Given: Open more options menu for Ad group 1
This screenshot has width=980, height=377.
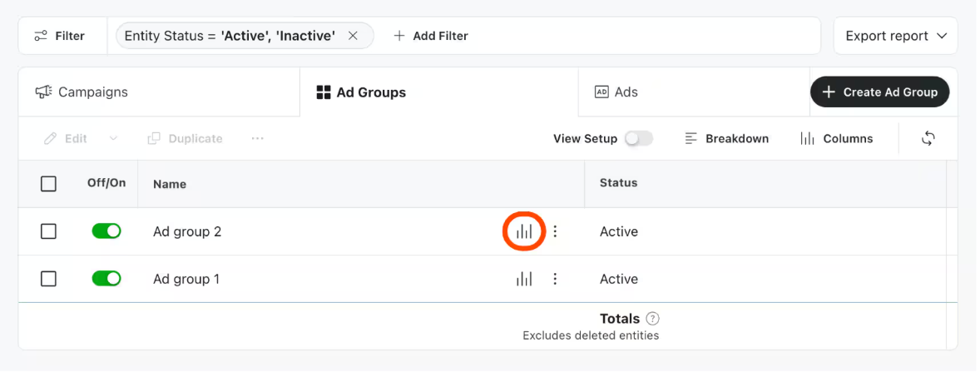Looking at the screenshot, I should coord(555,279).
